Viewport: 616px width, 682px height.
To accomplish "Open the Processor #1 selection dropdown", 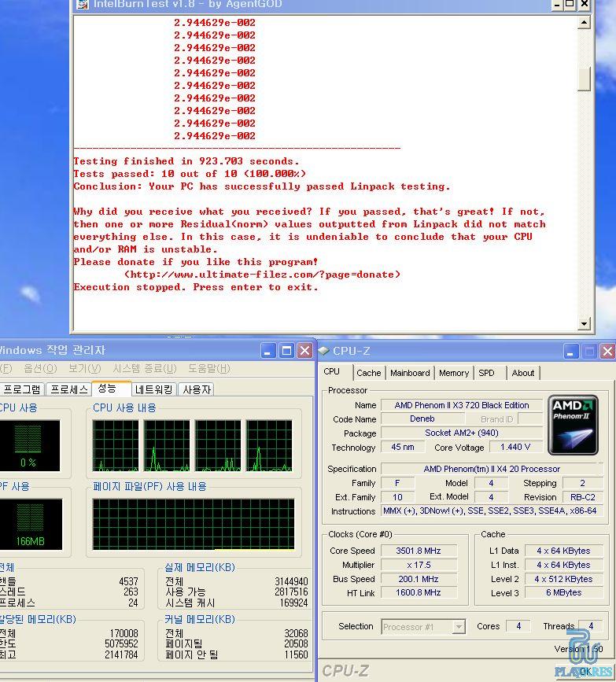I will click(x=458, y=627).
